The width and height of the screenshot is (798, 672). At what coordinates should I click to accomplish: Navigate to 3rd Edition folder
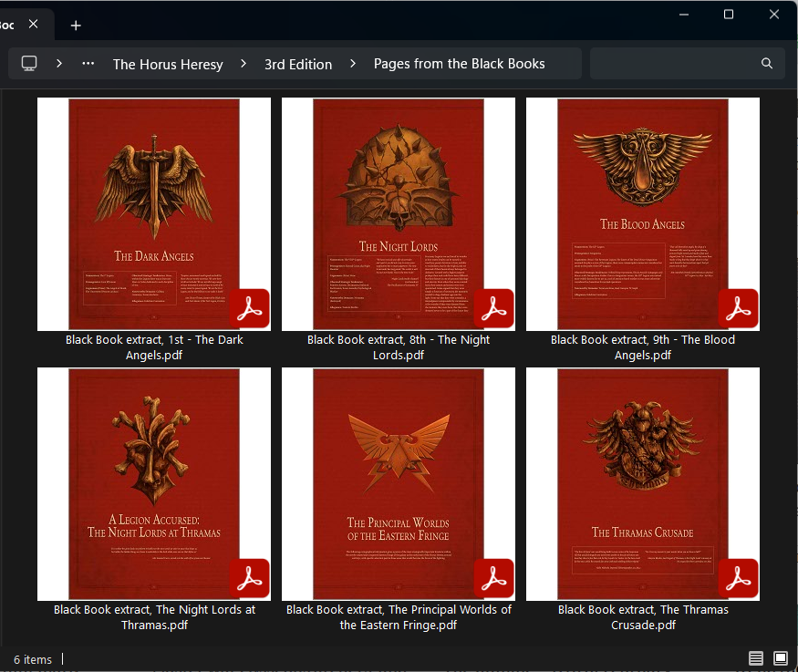point(298,64)
